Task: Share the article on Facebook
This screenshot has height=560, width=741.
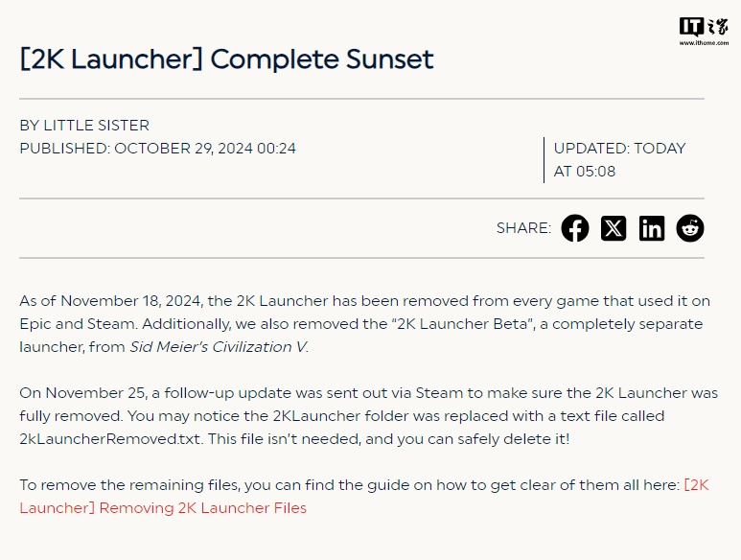Action: point(575,228)
